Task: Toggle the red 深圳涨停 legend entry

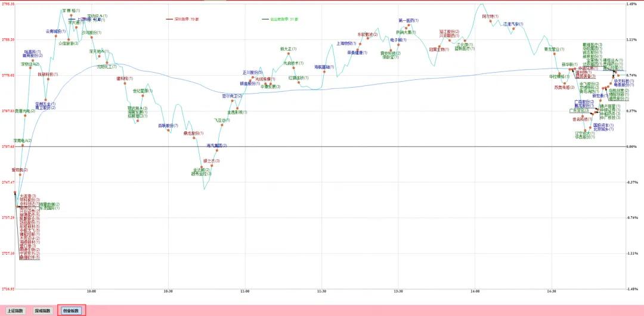Action: pyautogui.click(x=182, y=19)
